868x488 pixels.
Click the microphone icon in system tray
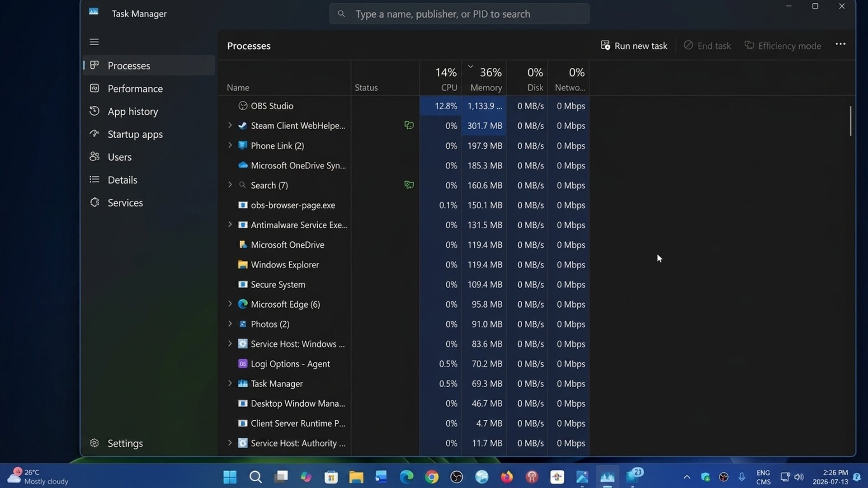tap(741, 477)
